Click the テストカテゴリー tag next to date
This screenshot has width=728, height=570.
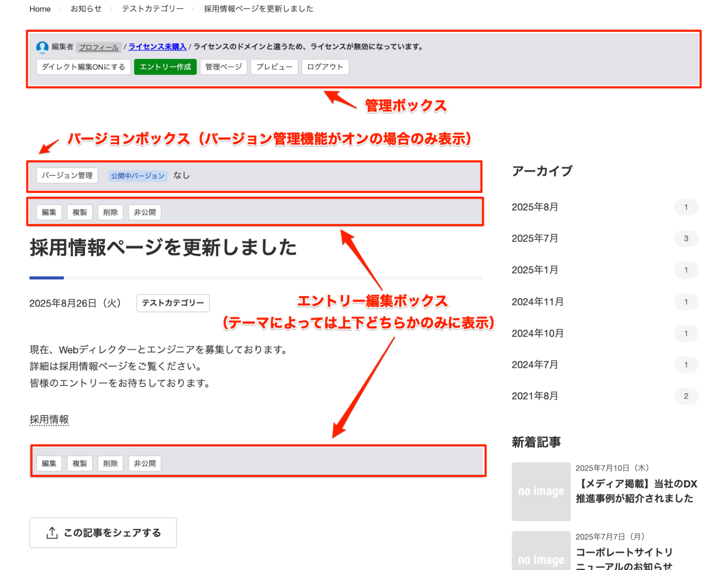pyautogui.click(x=173, y=303)
